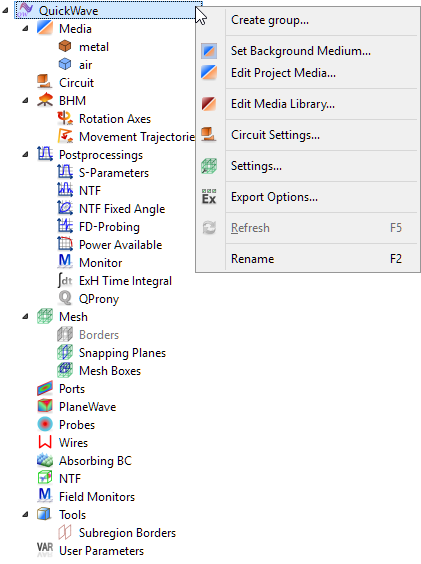Click the metal medium cube icon
This screenshot has height=564, width=421.
pos(65,46)
